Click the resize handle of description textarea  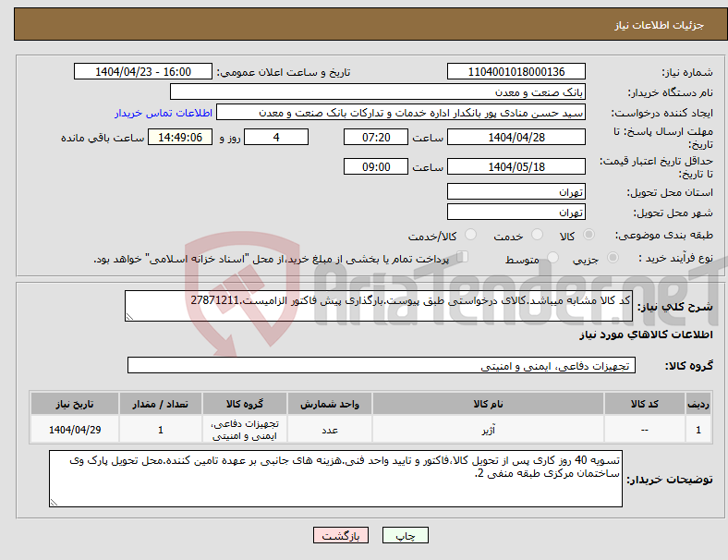click(129, 317)
